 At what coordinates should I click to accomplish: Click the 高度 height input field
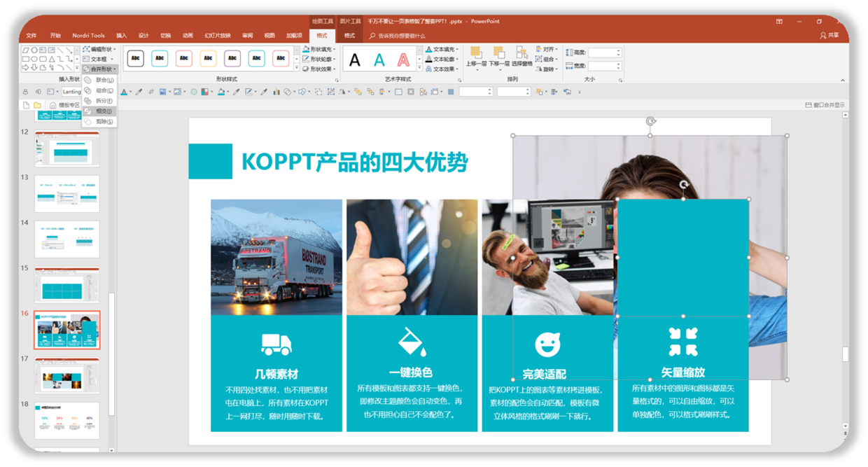point(604,53)
